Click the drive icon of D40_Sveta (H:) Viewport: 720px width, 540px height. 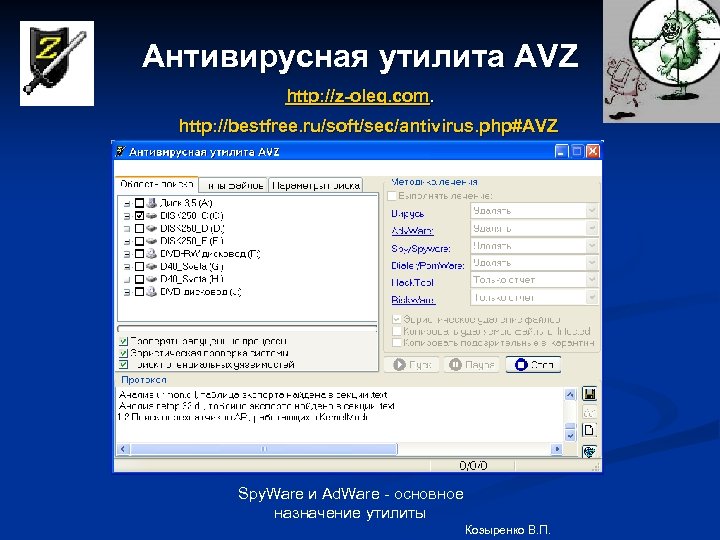click(151, 279)
